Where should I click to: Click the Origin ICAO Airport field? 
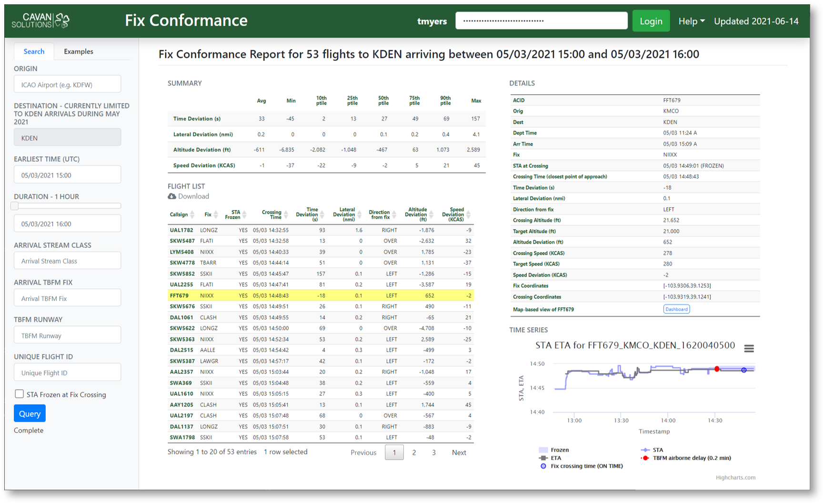point(67,85)
